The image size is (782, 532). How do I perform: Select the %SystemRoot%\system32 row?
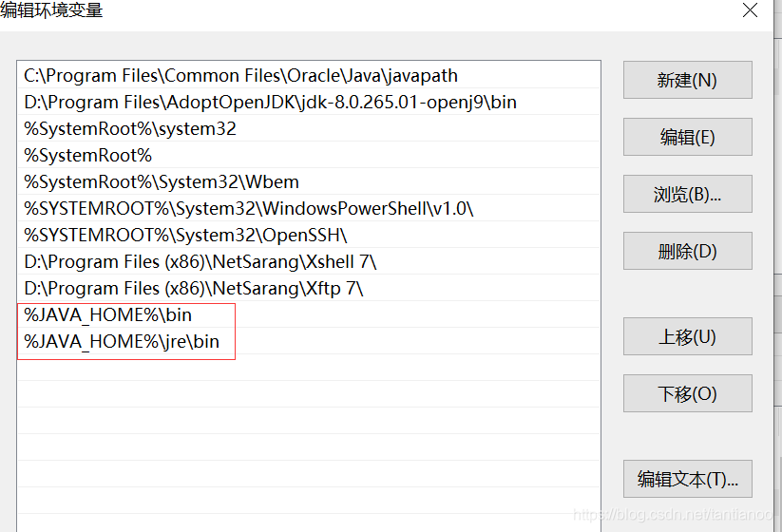click(x=309, y=128)
